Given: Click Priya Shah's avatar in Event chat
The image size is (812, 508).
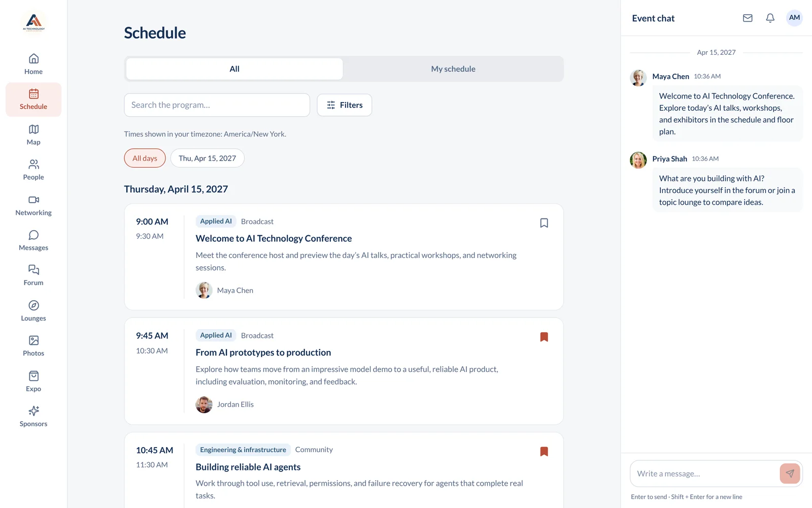Looking at the screenshot, I should [x=638, y=160].
